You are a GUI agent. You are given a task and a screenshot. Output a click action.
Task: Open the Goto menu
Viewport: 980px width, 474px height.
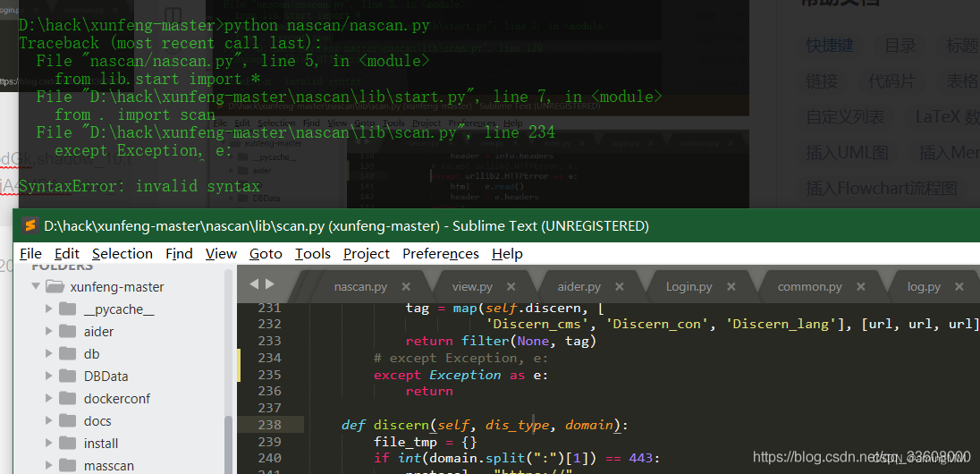click(x=266, y=254)
